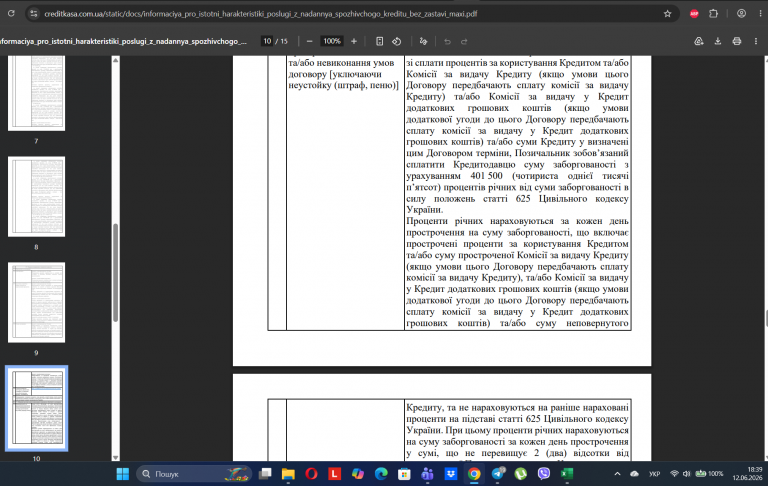768x486 pixels.
Task: Open Task View in the taskbar
Action: tap(265, 474)
